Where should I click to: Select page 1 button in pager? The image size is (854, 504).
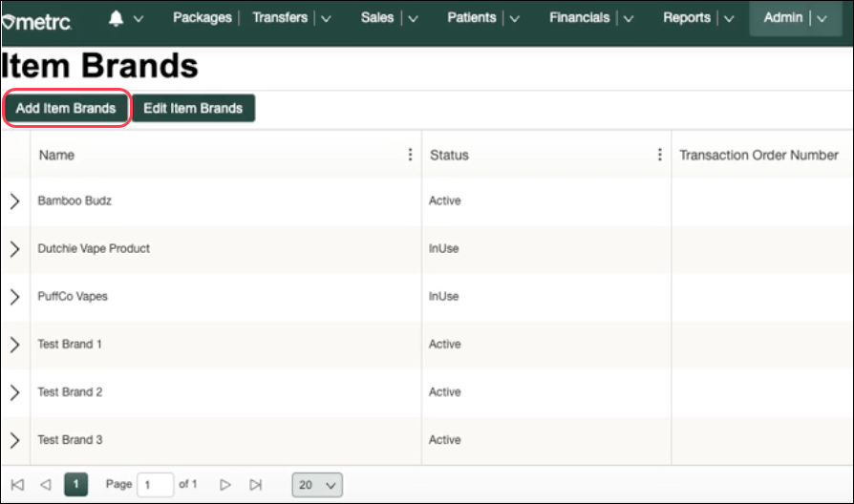75,484
